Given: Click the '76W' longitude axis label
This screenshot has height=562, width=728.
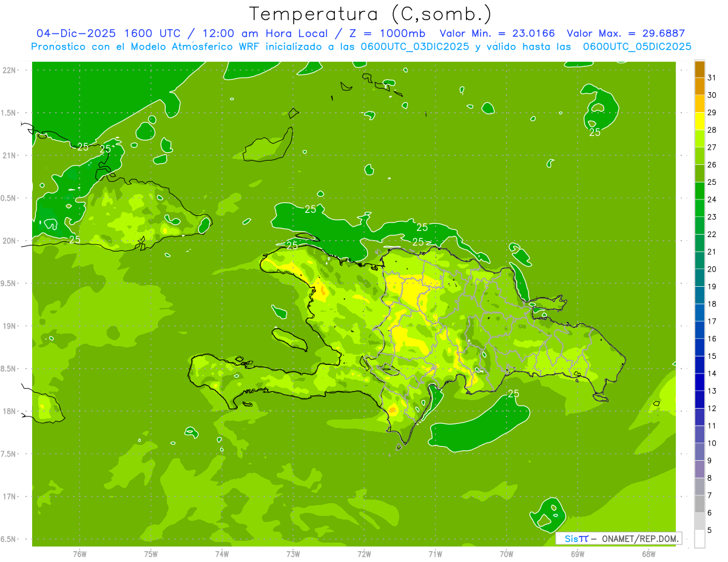Looking at the screenshot, I should coord(79,554).
